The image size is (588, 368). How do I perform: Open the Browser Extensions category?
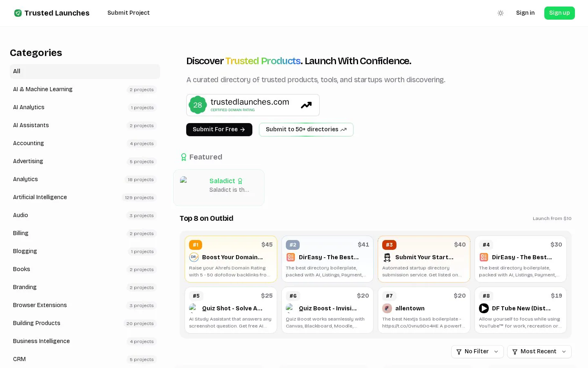tap(85, 305)
